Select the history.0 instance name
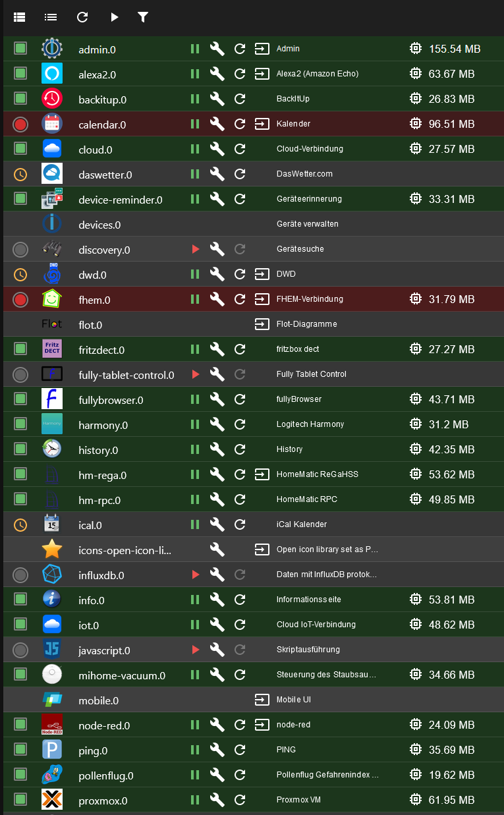The width and height of the screenshot is (504, 815). click(x=98, y=450)
